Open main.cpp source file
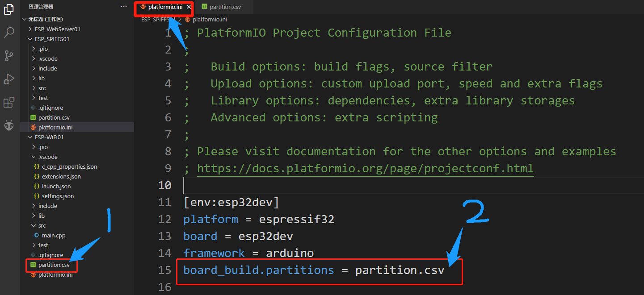 point(76,235)
